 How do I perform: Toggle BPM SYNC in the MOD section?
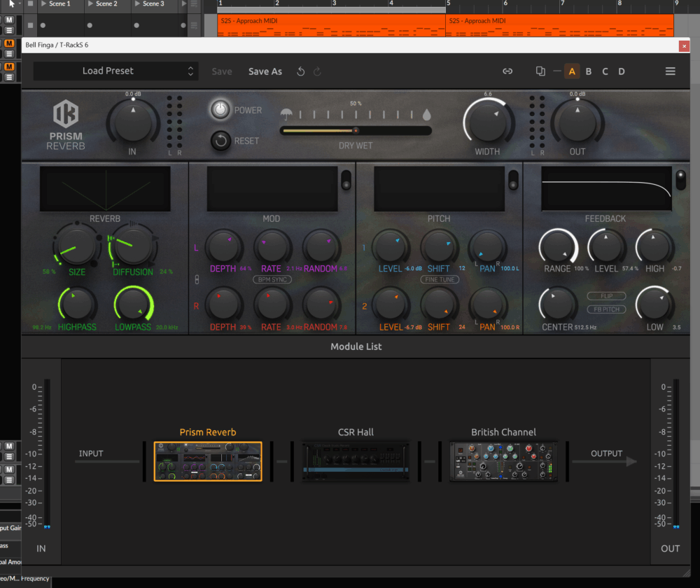point(272,279)
